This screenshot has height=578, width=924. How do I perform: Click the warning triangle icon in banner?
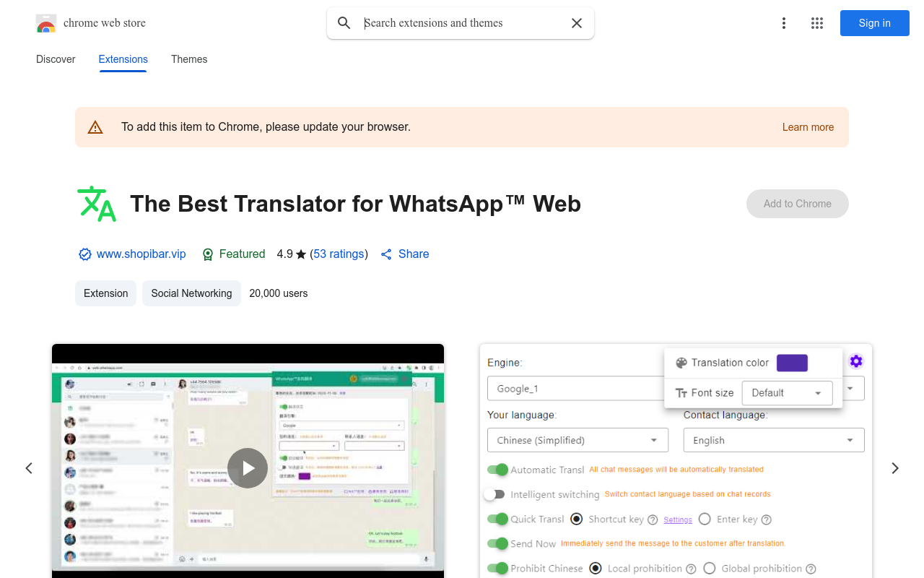click(x=95, y=128)
